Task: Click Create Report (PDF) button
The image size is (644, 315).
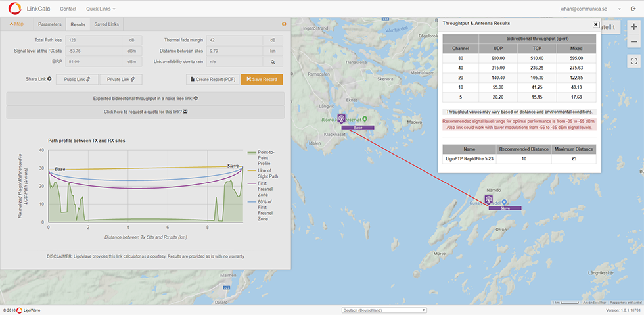Action: coord(212,80)
